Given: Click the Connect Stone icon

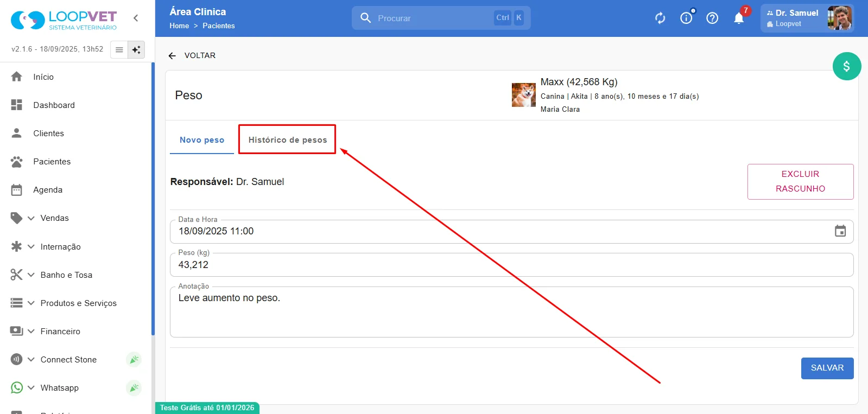Looking at the screenshot, I should click(17, 359).
